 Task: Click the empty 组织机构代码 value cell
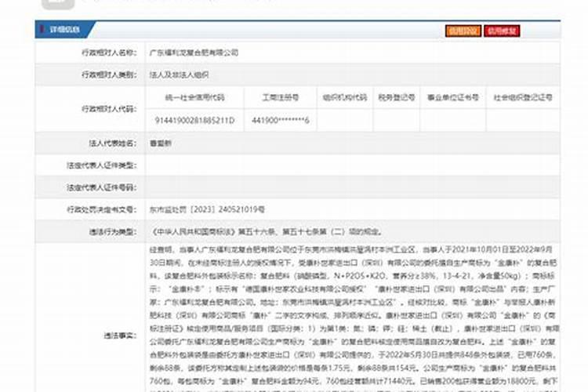click(345, 121)
